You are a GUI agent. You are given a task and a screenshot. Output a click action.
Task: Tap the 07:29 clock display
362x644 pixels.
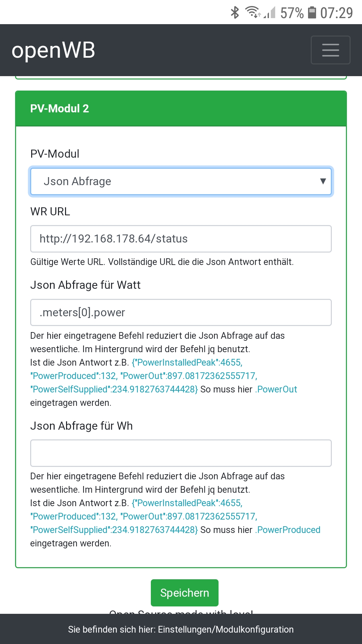click(337, 13)
